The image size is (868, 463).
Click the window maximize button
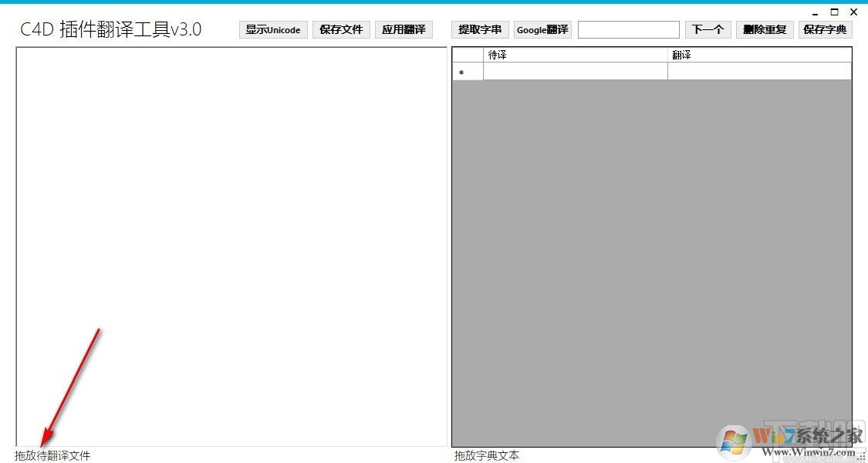coord(834,12)
